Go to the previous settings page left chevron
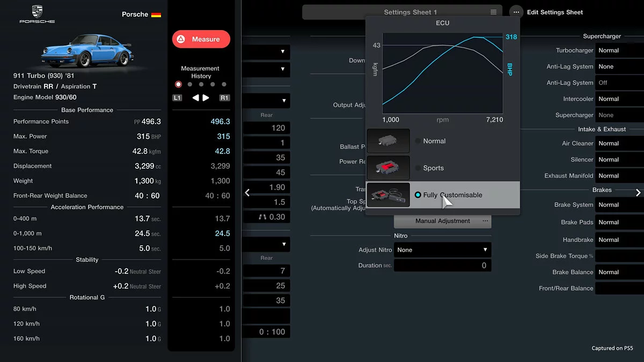Viewport: 644px width, 362px height. (x=247, y=193)
